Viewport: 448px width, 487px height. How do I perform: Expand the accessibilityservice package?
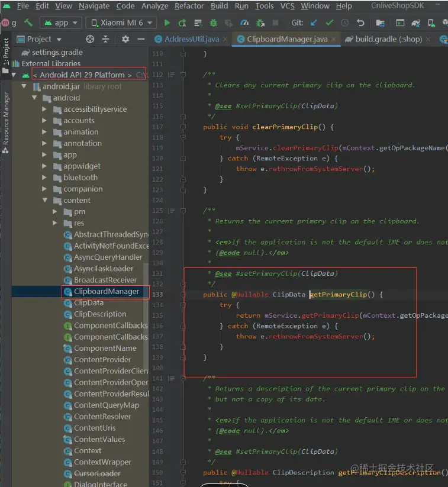[44, 109]
